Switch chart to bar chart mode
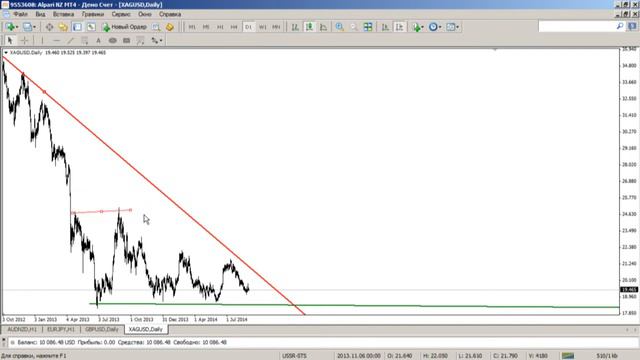640x360 pixels. pos(295,27)
